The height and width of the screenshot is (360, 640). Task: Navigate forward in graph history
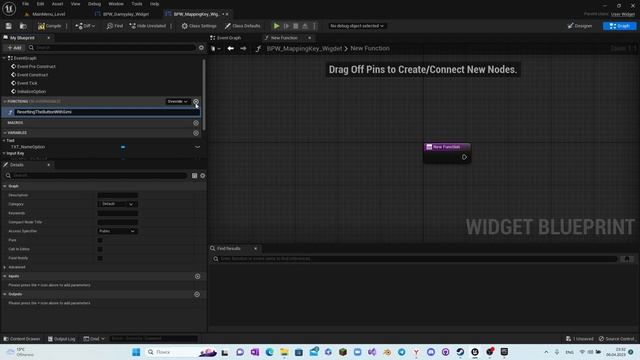243,48
